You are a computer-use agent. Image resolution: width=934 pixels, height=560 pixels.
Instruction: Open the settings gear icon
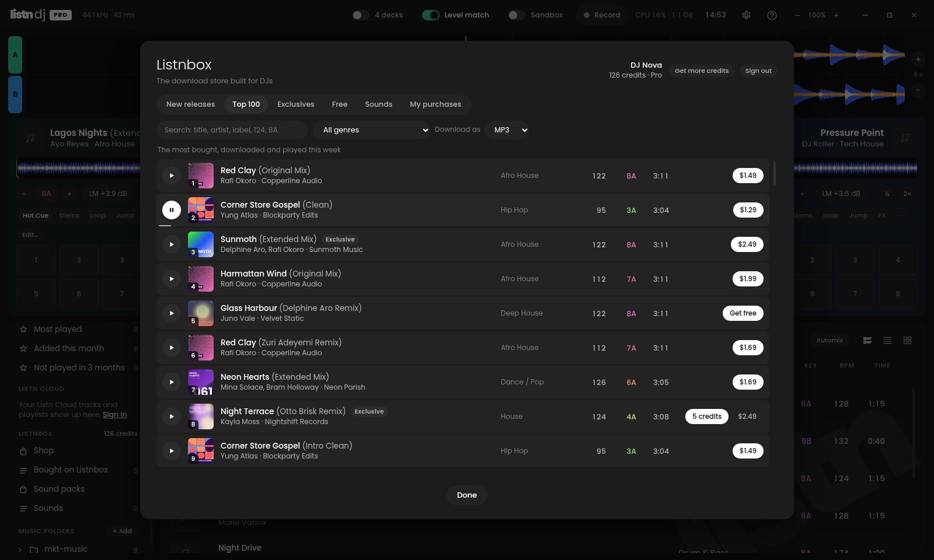pyautogui.click(x=746, y=15)
